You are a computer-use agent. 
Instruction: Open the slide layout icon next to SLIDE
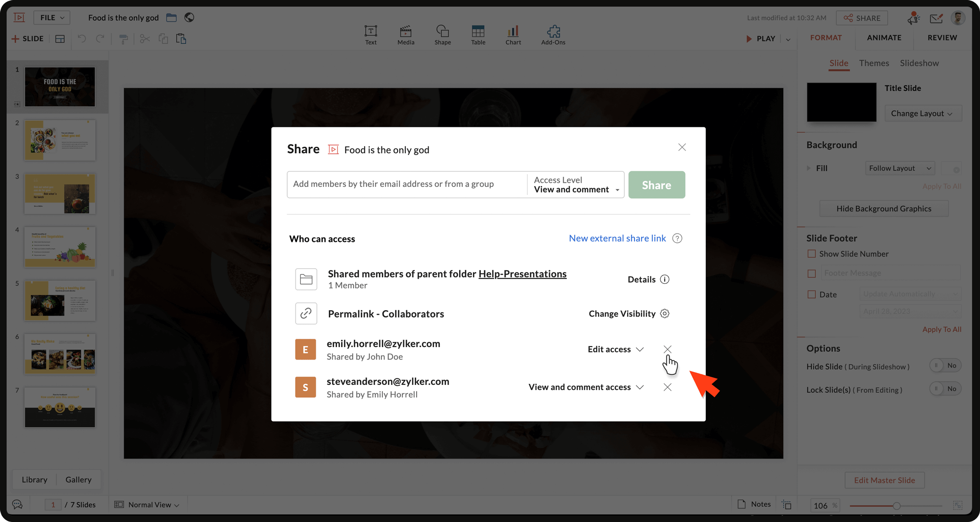60,39
